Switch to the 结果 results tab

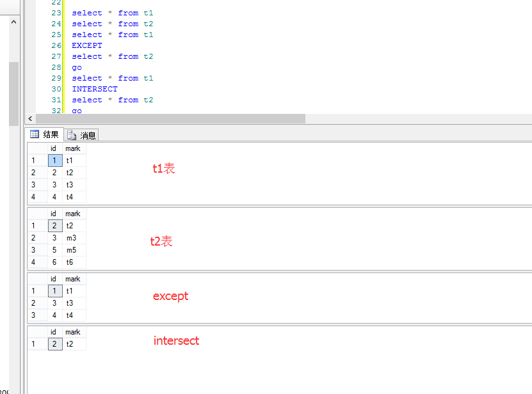44,134
